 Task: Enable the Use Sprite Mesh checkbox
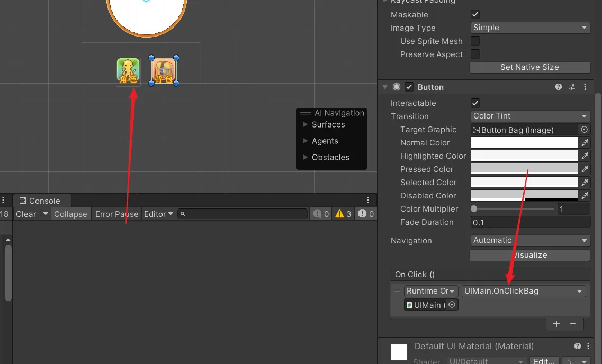click(x=475, y=41)
